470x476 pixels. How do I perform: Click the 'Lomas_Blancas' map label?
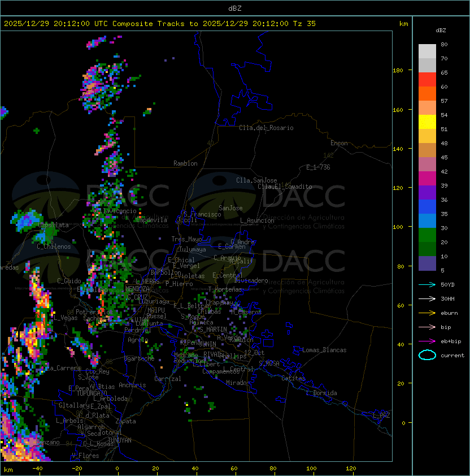tap(324, 350)
